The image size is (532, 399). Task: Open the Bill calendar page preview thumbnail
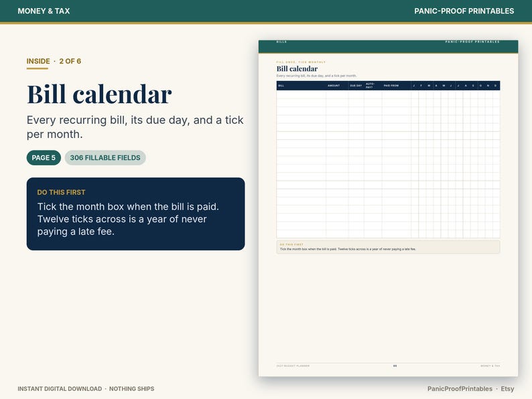coord(388,208)
